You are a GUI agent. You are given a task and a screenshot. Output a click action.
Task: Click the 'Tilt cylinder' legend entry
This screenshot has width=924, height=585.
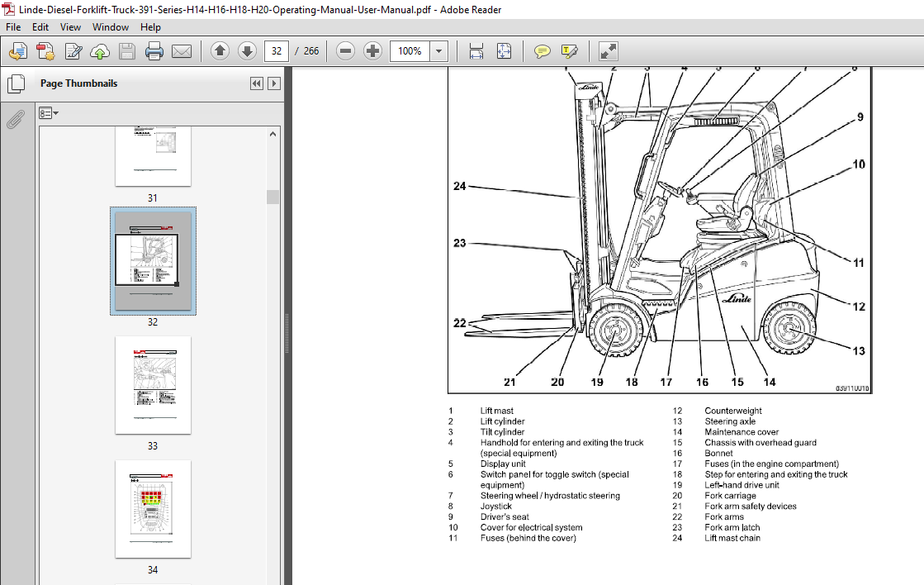click(502, 432)
